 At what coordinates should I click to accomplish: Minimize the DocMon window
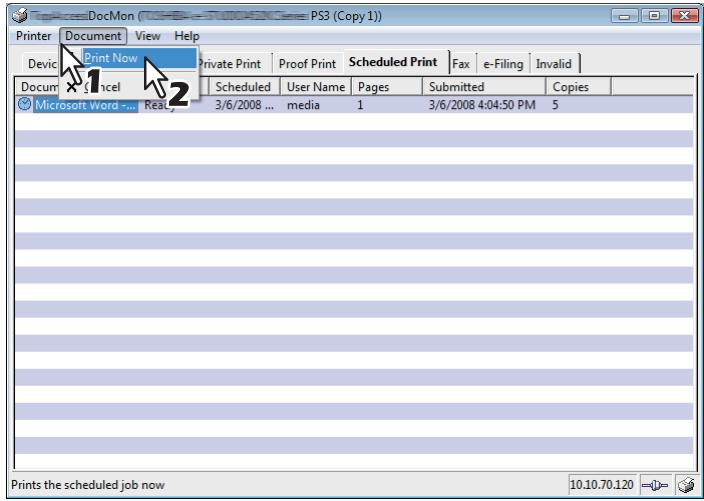[624, 16]
